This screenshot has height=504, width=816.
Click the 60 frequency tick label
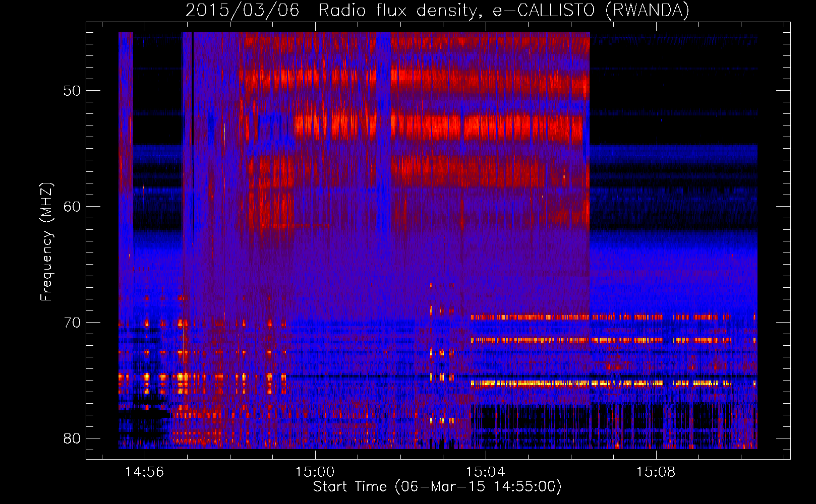(72, 207)
